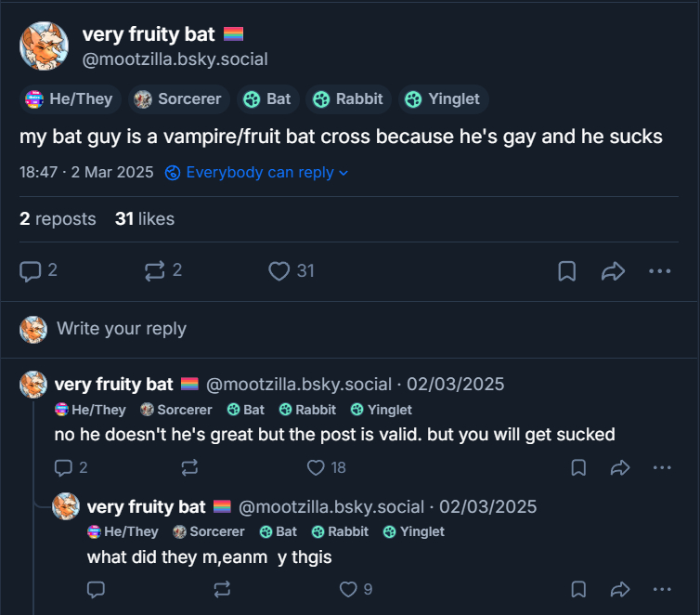This screenshot has width=700, height=615.
Task: Reply to the main bat post
Action: tap(32, 271)
